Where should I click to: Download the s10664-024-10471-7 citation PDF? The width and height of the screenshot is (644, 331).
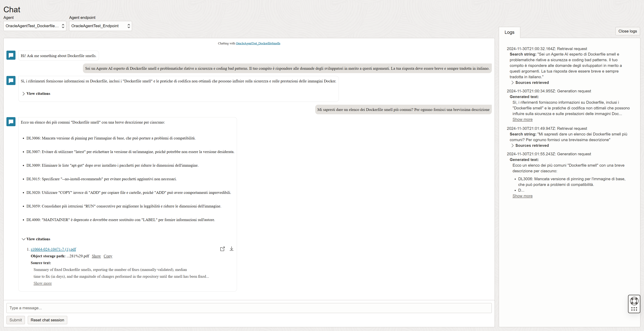232,249
